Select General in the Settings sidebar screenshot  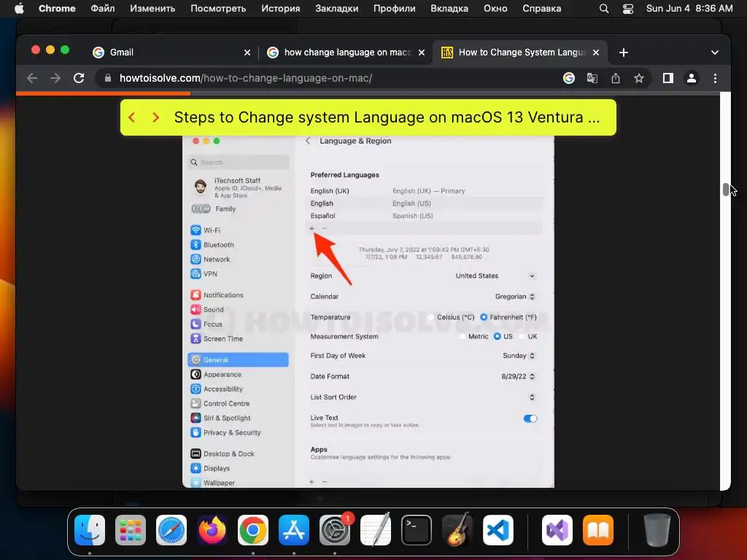pyautogui.click(x=239, y=360)
